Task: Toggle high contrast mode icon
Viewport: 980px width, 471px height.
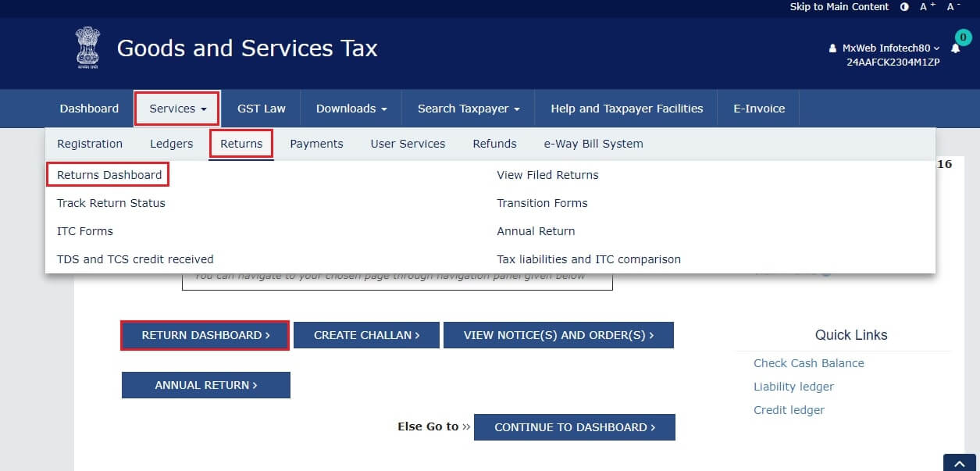Action: pyautogui.click(x=905, y=7)
